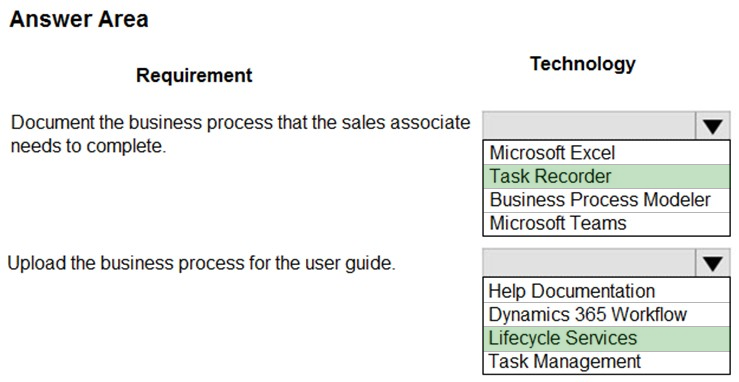739x382 pixels.
Task: Click the Answer Area heading
Action: click(x=79, y=20)
